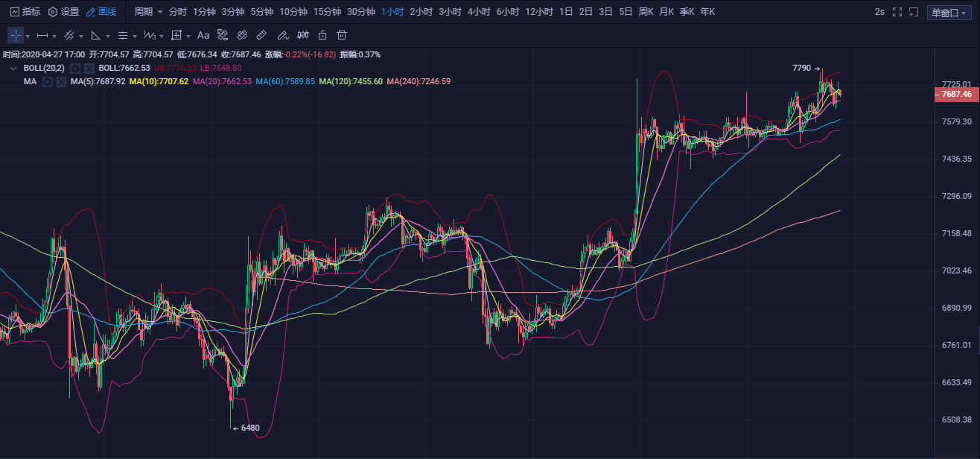Select the brush drawing tool
980x459 pixels.
click(x=282, y=35)
